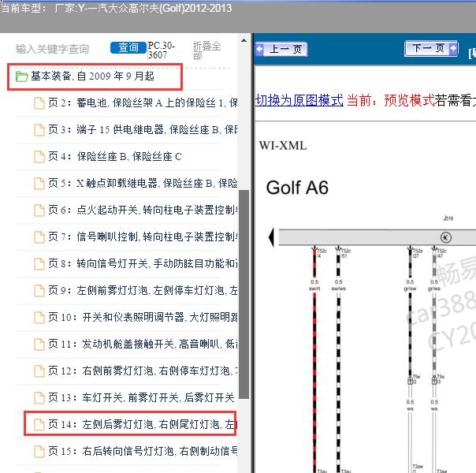Open 页 13 车灯开关 前雾灯开关 entry
The image size is (476, 473).
[x=141, y=397]
